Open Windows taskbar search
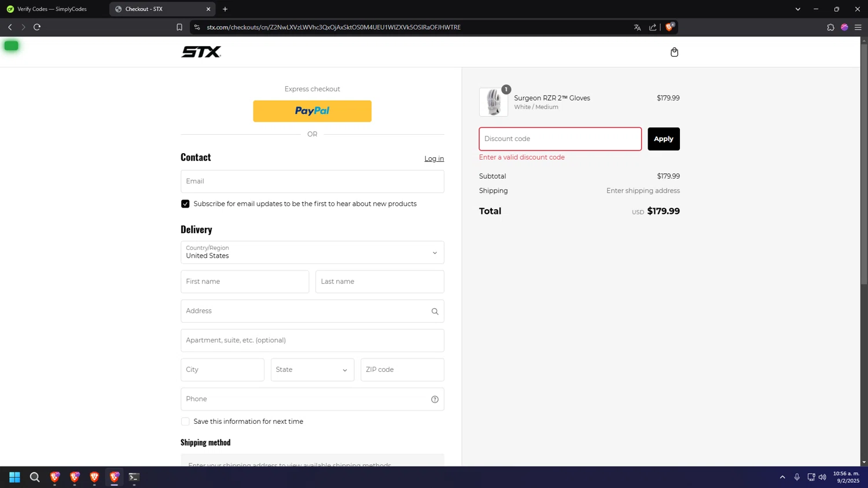This screenshot has height=488, width=868. (35, 477)
